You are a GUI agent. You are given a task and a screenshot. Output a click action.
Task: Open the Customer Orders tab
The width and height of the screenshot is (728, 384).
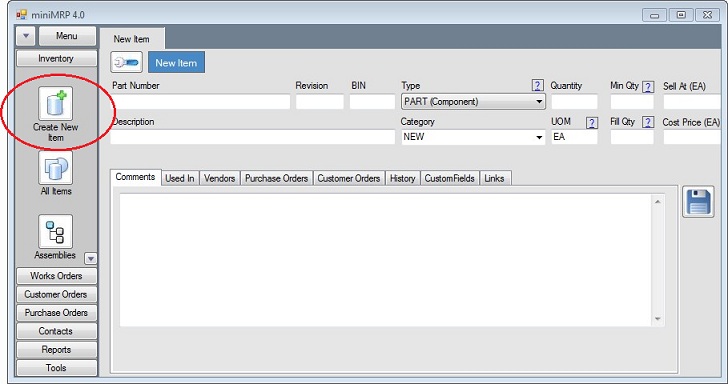(349, 178)
